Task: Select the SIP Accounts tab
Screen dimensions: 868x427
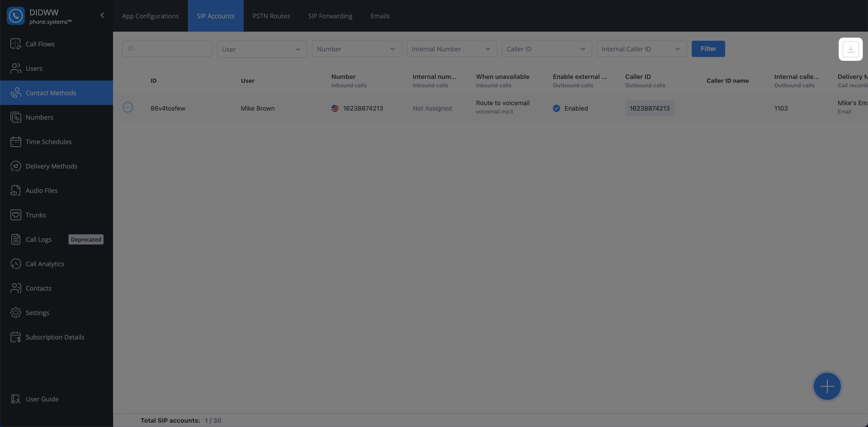Action: click(x=216, y=16)
